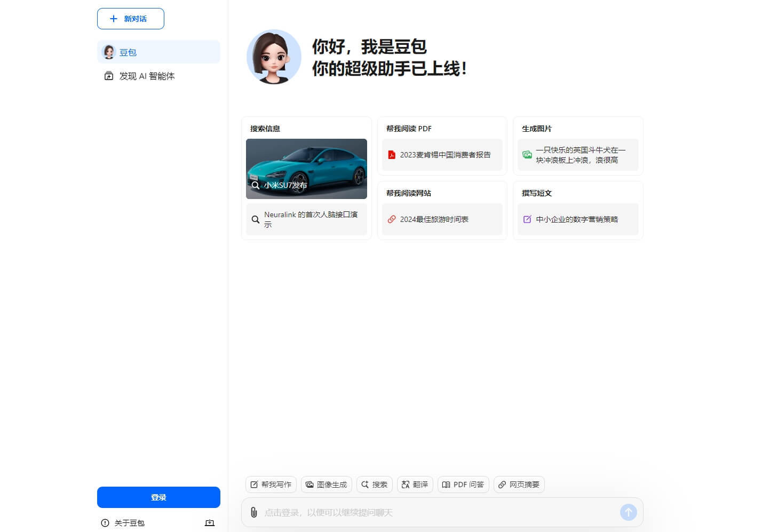Click the 网页摘要 quick action

[519, 485]
